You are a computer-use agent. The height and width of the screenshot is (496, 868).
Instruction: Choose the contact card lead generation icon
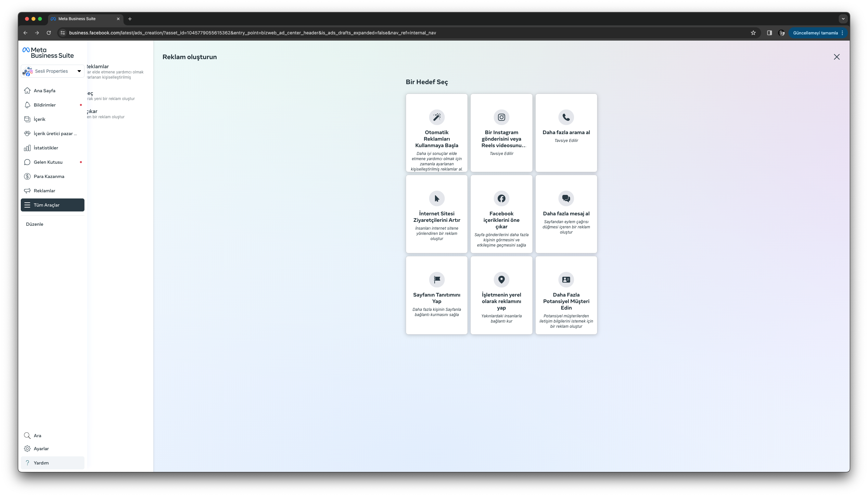566,279
